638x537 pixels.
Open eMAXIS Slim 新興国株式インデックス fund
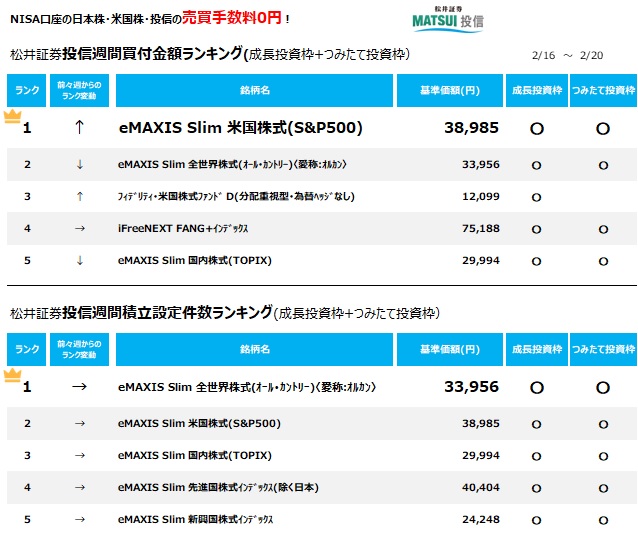[x=195, y=520]
